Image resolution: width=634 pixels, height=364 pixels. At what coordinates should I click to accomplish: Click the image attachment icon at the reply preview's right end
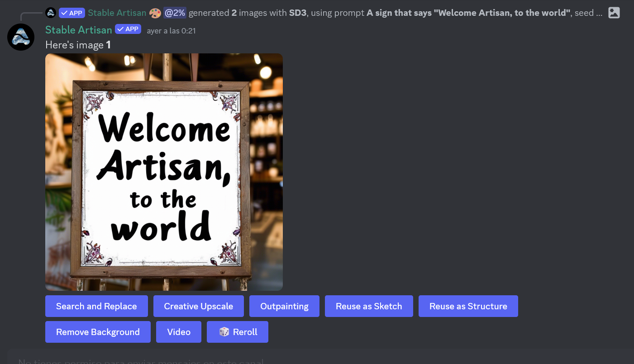(614, 13)
